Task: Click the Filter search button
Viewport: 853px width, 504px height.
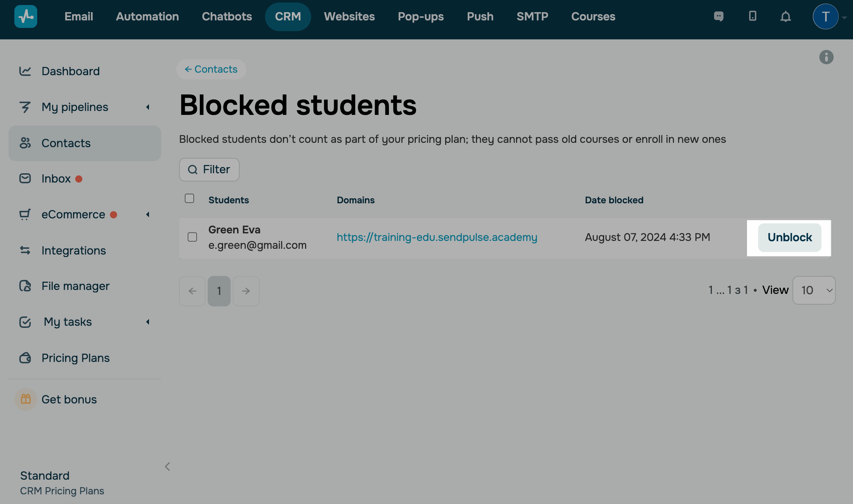Action: [x=209, y=170]
